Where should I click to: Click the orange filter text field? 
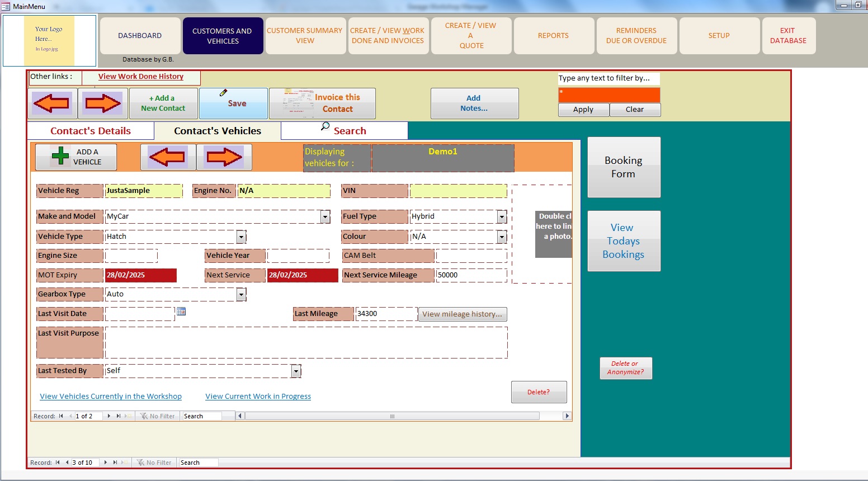point(608,95)
